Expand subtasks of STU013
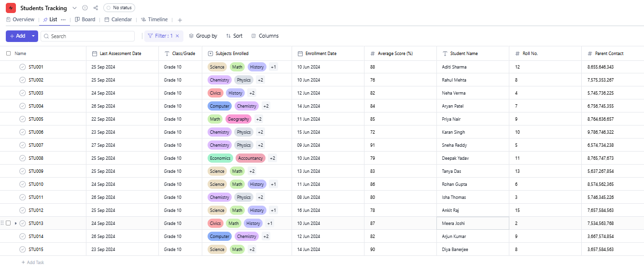Image resolution: width=644 pixels, height=265 pixels. point(15,223)
